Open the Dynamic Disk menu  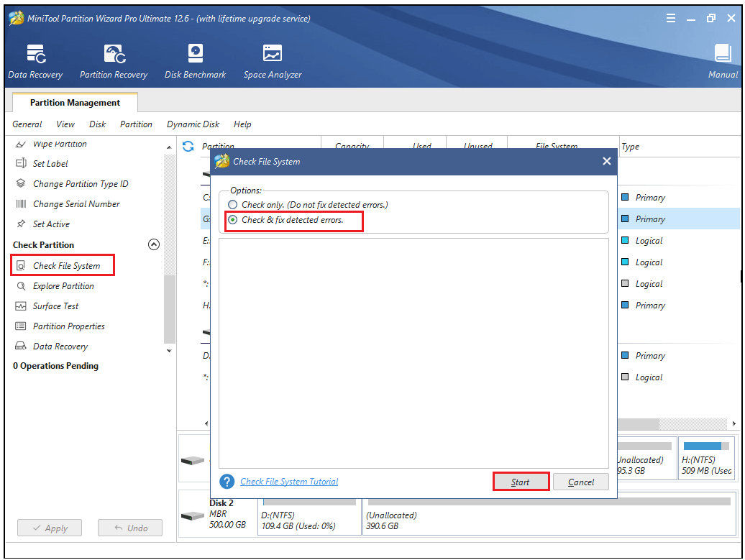(x=193, y=124)
